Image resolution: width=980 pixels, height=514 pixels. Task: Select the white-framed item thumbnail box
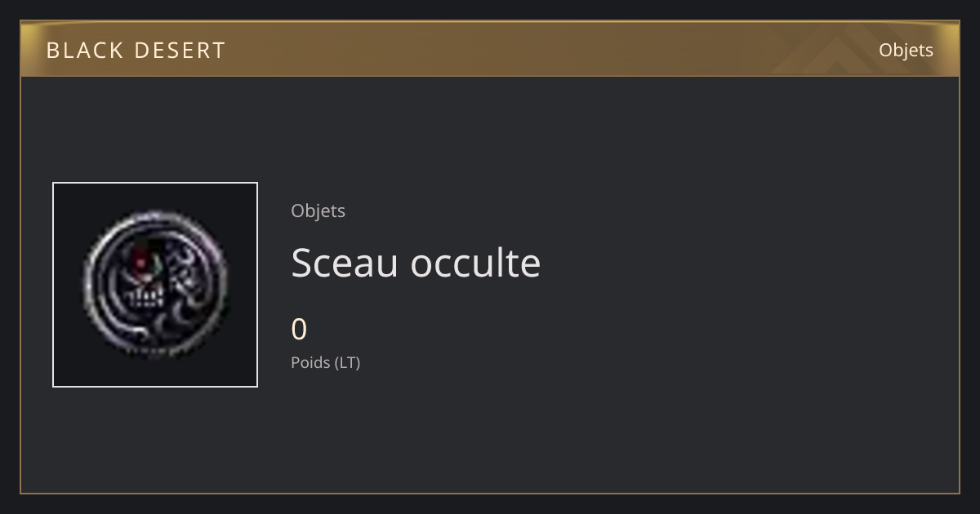[x=155, y=285]
